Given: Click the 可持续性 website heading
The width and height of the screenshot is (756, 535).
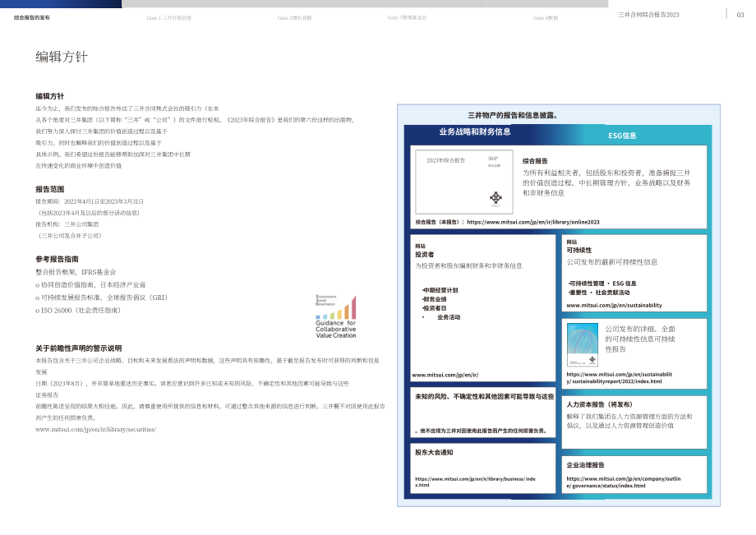Looking at the screenshot, I should (x=579, y=250).
